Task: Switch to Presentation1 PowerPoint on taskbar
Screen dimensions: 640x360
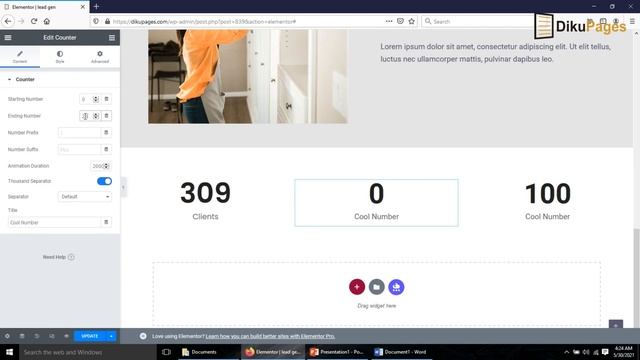Action: (x=337, y=352)
